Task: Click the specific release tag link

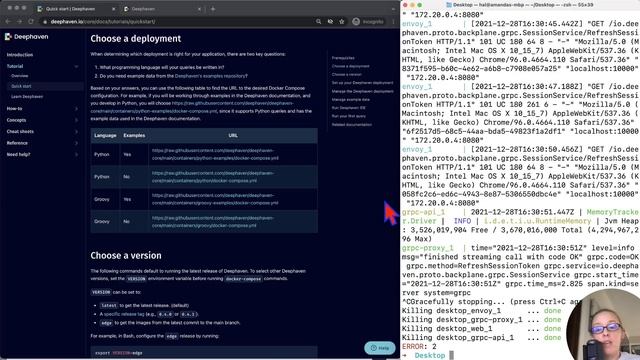Action: coord(124,314)
